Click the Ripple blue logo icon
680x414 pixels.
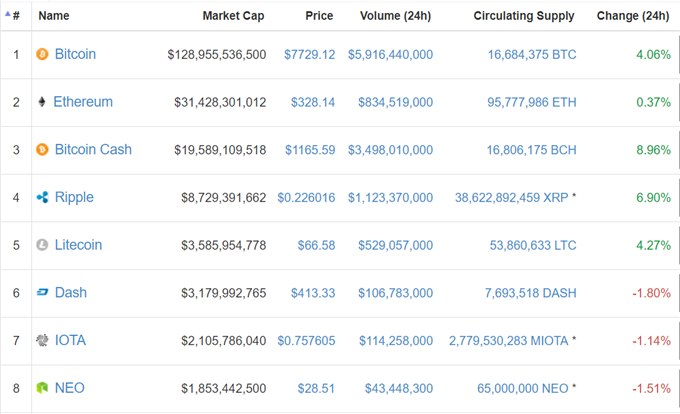(x=42, y=197)
